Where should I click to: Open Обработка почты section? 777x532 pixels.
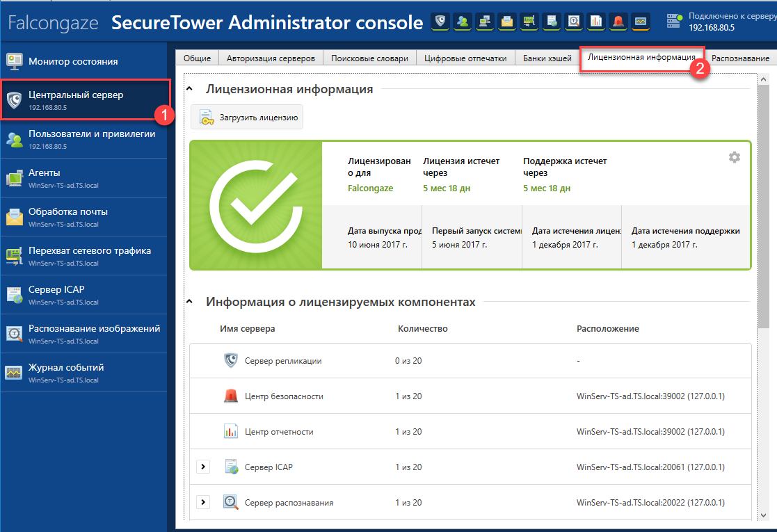tap(83, 217)
